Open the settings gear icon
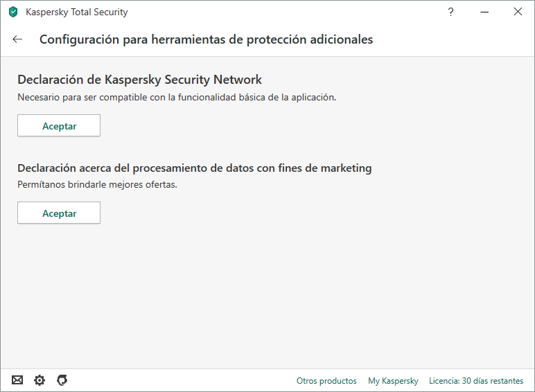 click(x=40, y=380)
